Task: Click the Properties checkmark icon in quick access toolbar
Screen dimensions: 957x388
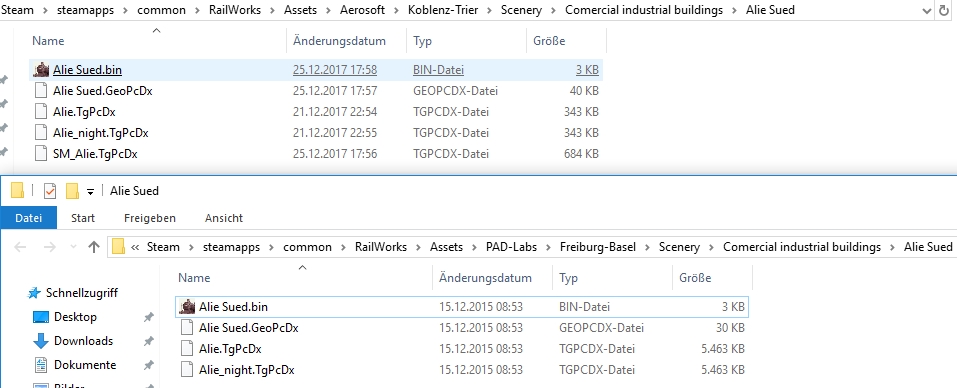Action: [x=50, y=191]
